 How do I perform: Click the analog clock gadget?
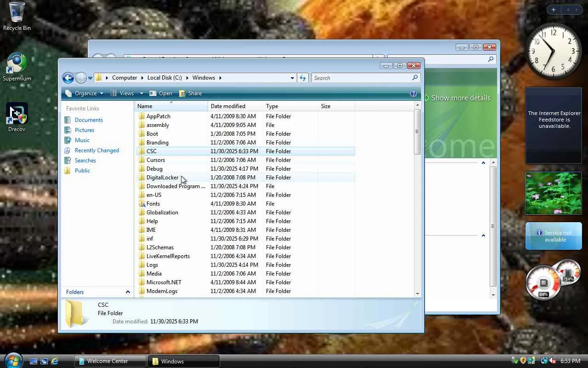coord(554,51)
